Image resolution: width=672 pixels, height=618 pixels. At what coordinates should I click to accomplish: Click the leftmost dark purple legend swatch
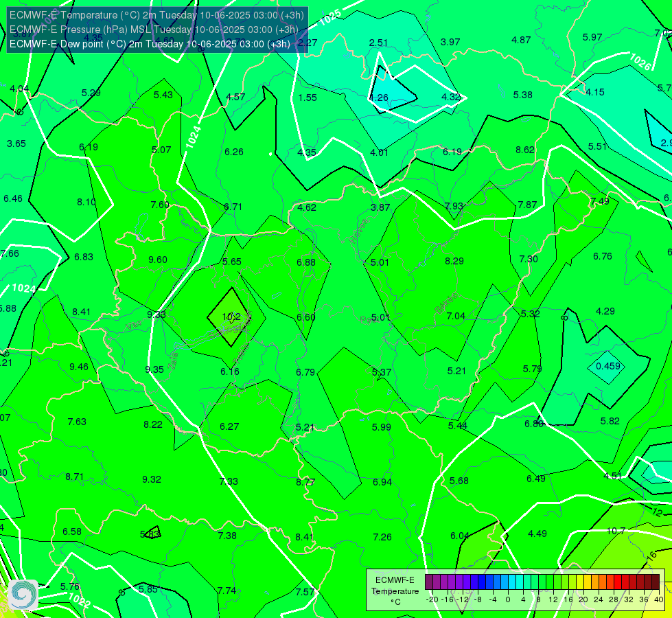click(428, 582)
